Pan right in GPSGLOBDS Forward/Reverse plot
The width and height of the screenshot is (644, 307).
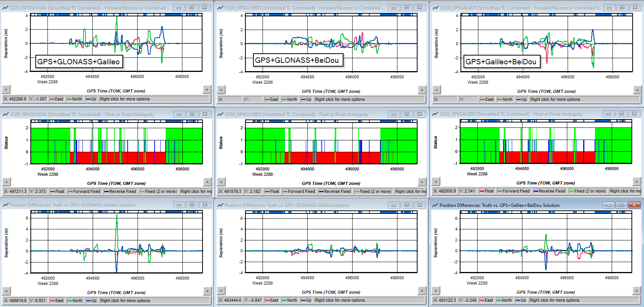pos(422,90)
